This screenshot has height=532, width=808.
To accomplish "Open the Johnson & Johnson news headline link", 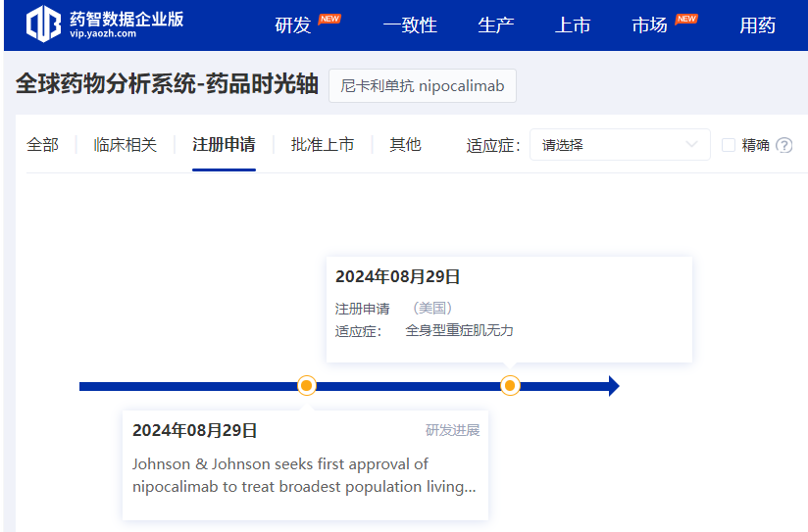I will click(x=304, y=475).
